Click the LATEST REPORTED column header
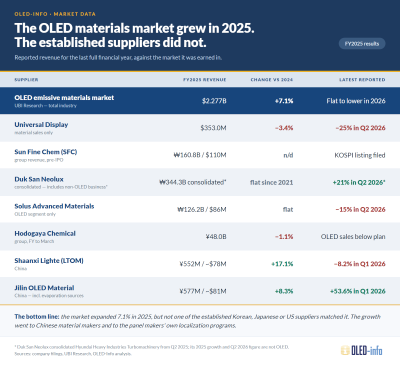The image size is (400, 370). coord(362,80)
